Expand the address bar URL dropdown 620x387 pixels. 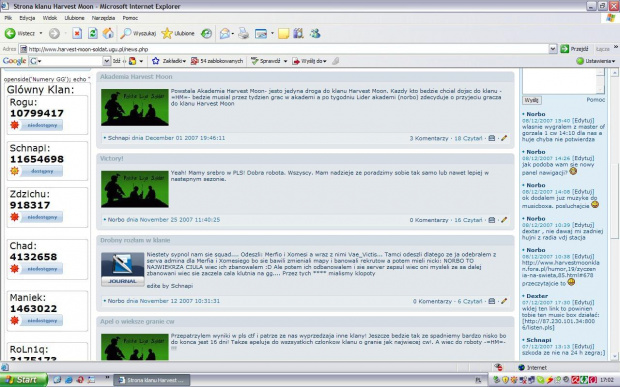(553, 49)
